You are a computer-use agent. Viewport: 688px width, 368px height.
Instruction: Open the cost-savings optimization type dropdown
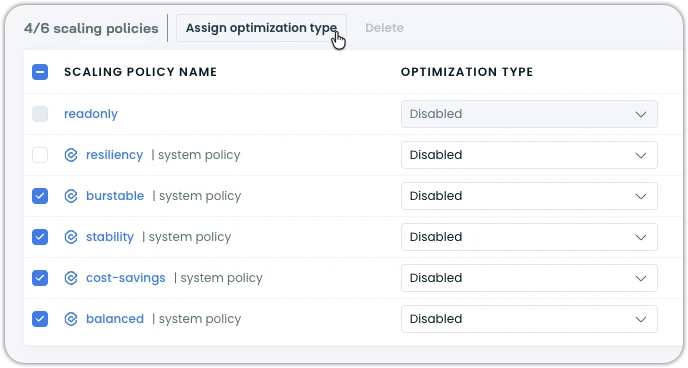529,278
